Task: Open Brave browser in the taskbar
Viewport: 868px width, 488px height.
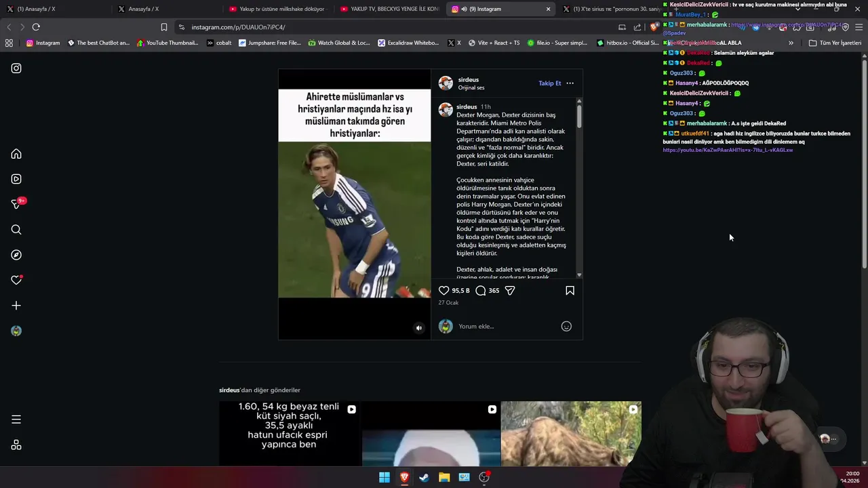Action: (404, 477)
